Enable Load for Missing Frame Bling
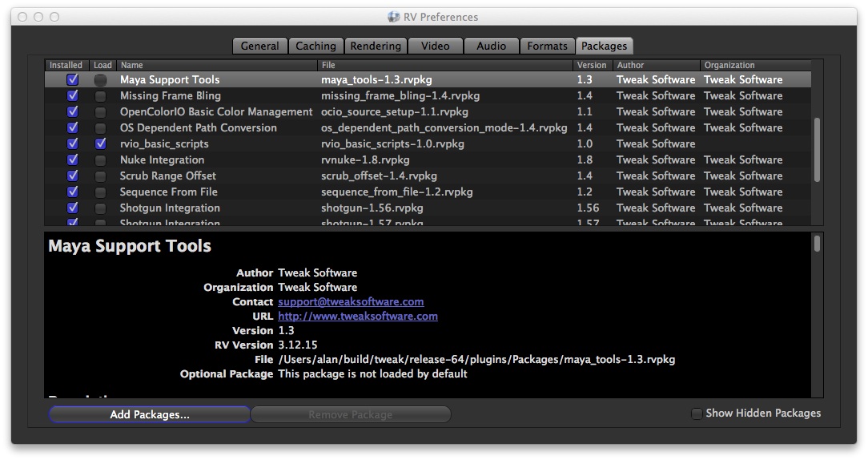The image size is (868, 460). (100, 96)
